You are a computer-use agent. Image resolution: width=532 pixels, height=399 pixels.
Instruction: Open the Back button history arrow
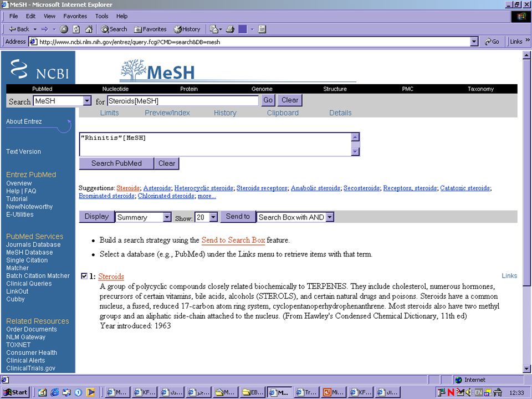(35, 29)
